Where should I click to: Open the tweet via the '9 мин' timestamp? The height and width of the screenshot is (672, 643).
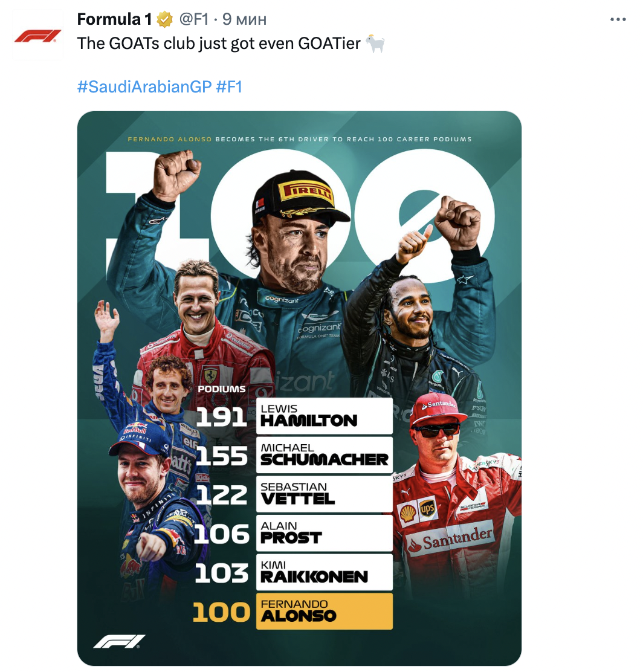(x=245, y=20)
